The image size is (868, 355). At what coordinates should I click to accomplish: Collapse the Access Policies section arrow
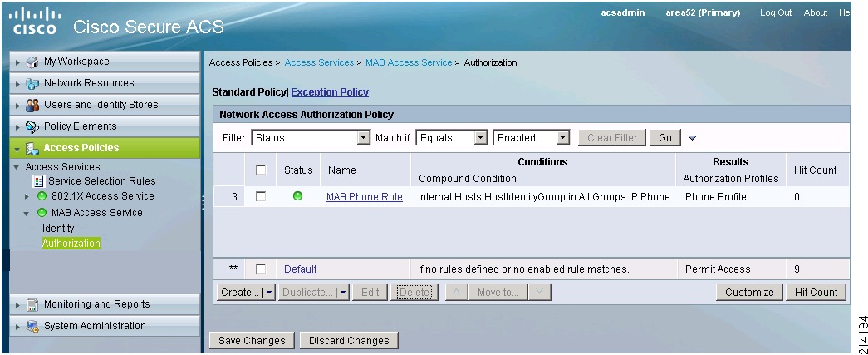17,149
